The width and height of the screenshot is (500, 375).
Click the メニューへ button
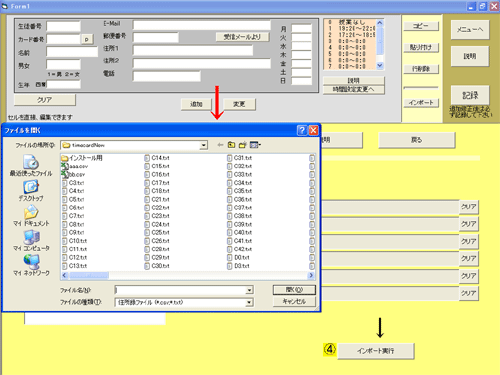470,30
